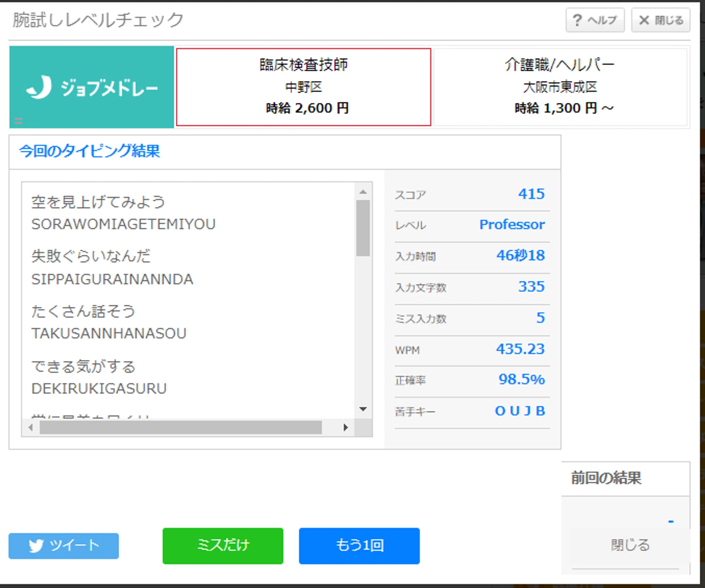Click the phrase たくさん話そう

tap(84, 311)
